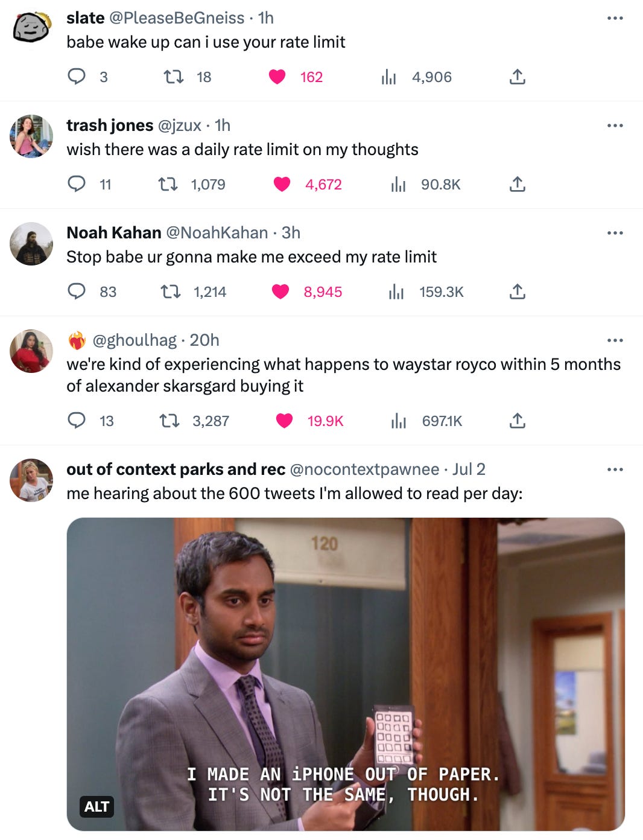Share the @ghoulhag waystar royco tweet
Image resolution: width=643 pixels, height=840 pixels.
[518, 421]
